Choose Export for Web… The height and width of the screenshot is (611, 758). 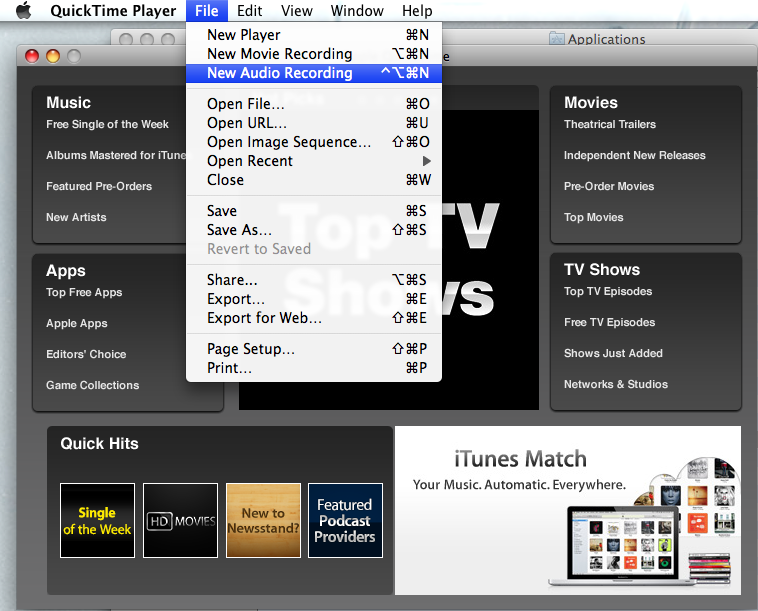314,318
